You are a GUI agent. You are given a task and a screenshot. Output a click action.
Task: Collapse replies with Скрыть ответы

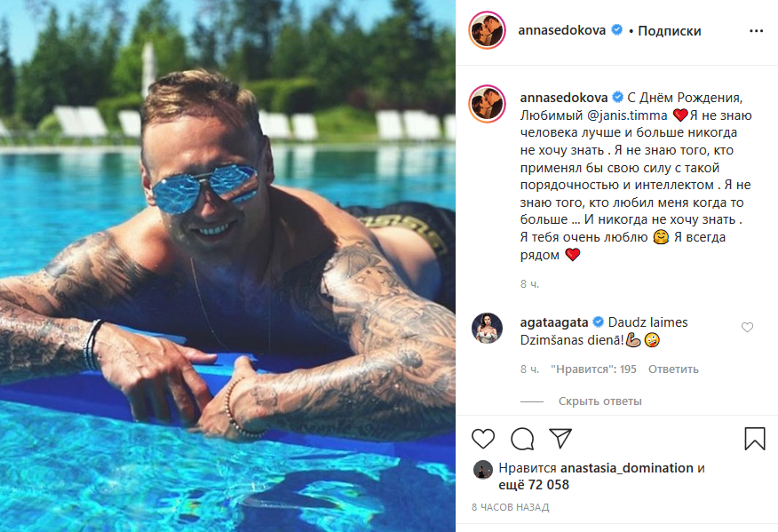point(599,401)
